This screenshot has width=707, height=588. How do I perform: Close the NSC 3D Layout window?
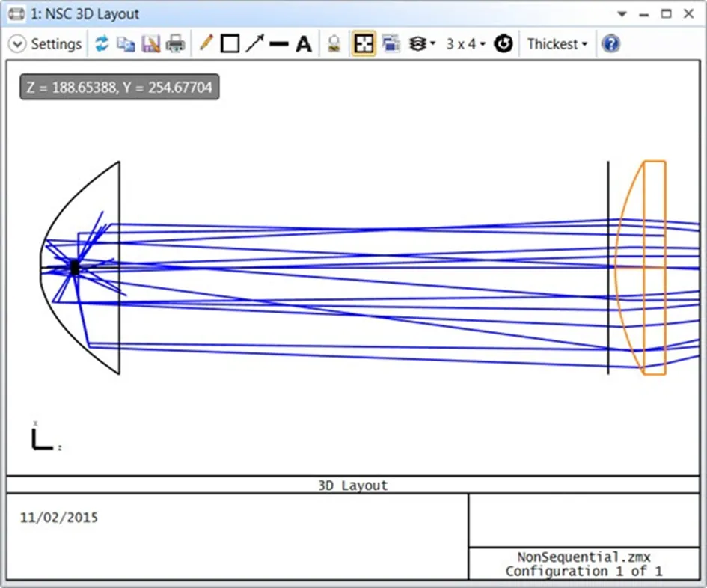click(688, 14)
